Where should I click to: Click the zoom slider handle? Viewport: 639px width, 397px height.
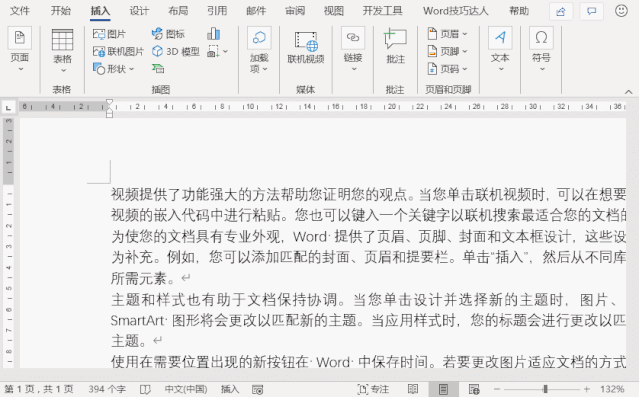pos(545,390)
